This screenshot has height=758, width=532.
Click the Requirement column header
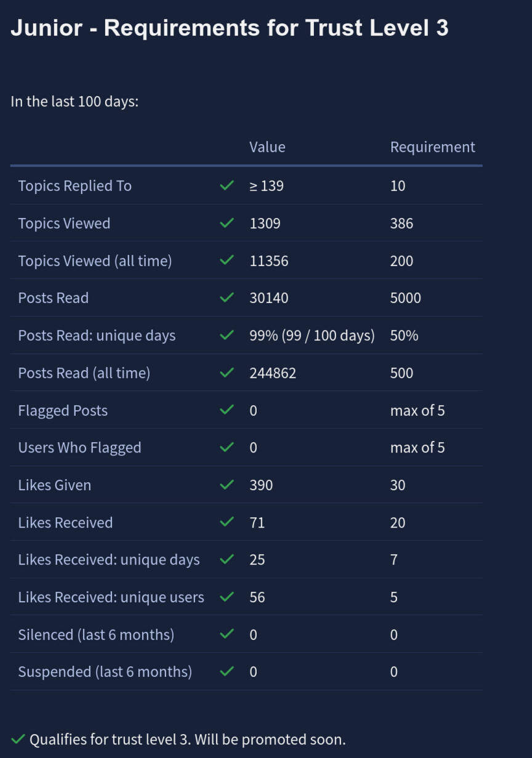[x=432, y=147]
